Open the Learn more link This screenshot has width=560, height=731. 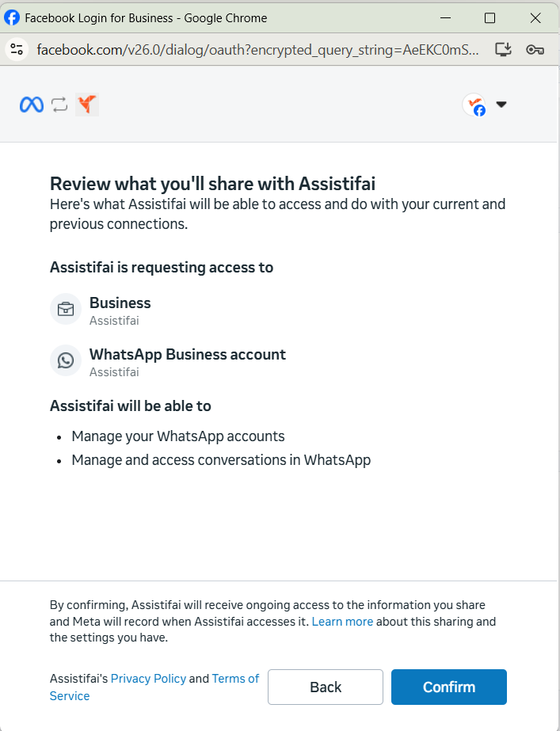(x=342, y=622)
